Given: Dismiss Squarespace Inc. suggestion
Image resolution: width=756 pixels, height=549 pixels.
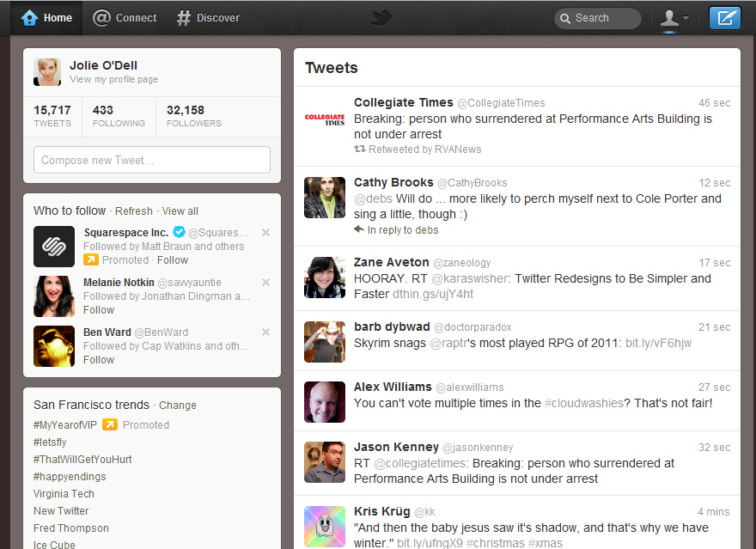Looking at the screenshot, I should 265,232.
